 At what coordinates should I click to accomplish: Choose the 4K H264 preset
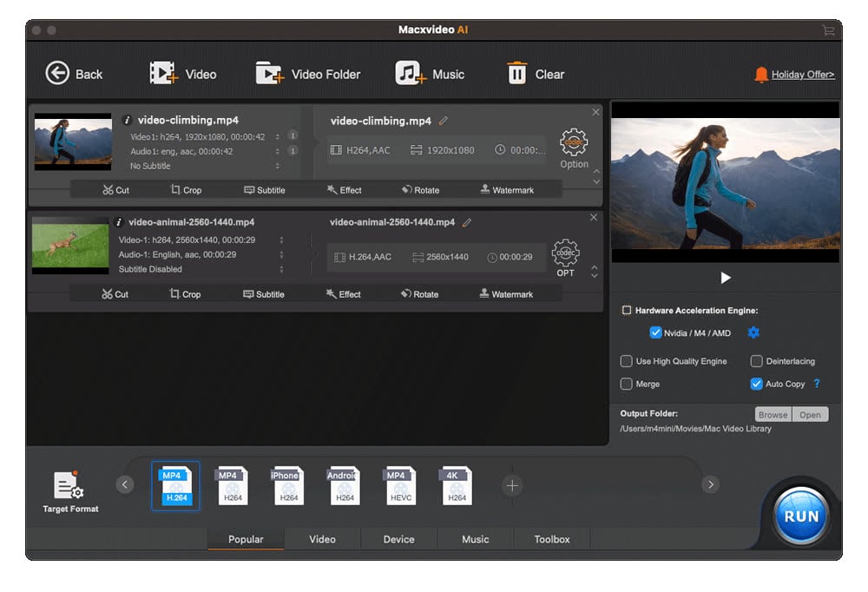click(x=457, y=486)
